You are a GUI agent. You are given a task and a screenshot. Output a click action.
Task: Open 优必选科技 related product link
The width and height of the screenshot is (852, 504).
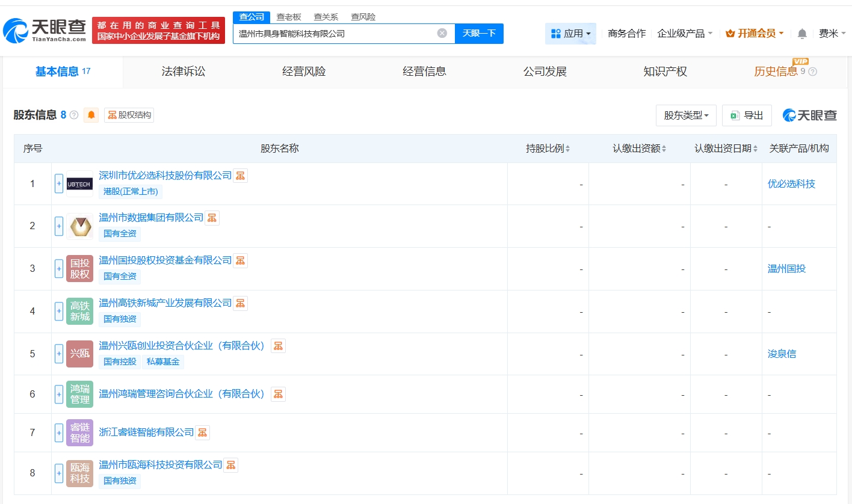(791, 183)
